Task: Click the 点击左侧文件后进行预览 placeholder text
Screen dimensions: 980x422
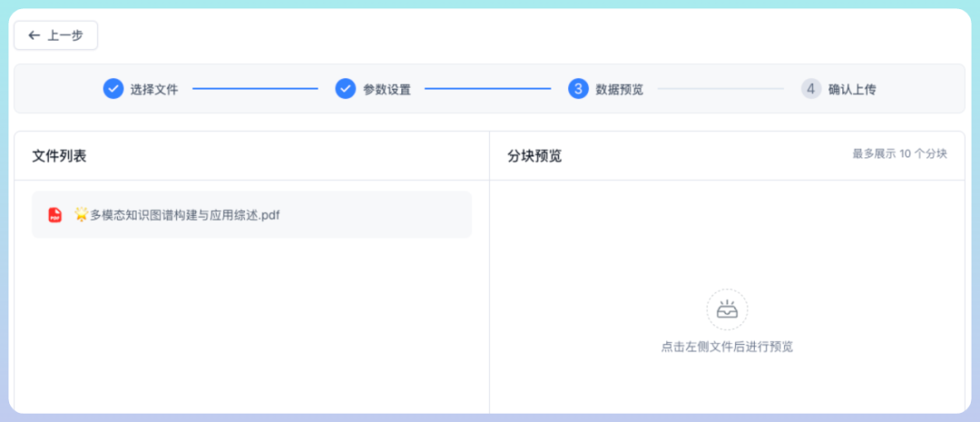Action: (727, 347)
